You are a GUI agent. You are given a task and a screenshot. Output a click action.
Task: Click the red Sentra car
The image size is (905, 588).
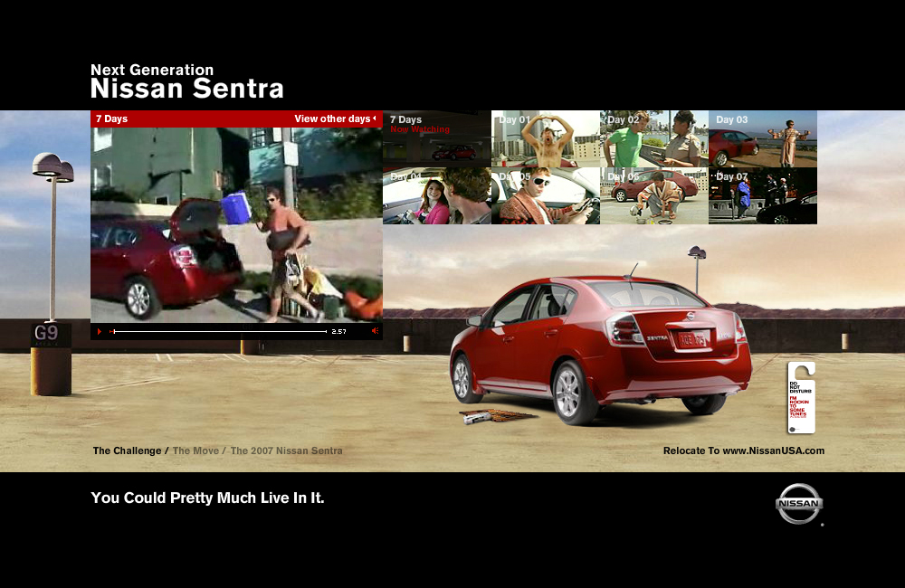point(600,349)
